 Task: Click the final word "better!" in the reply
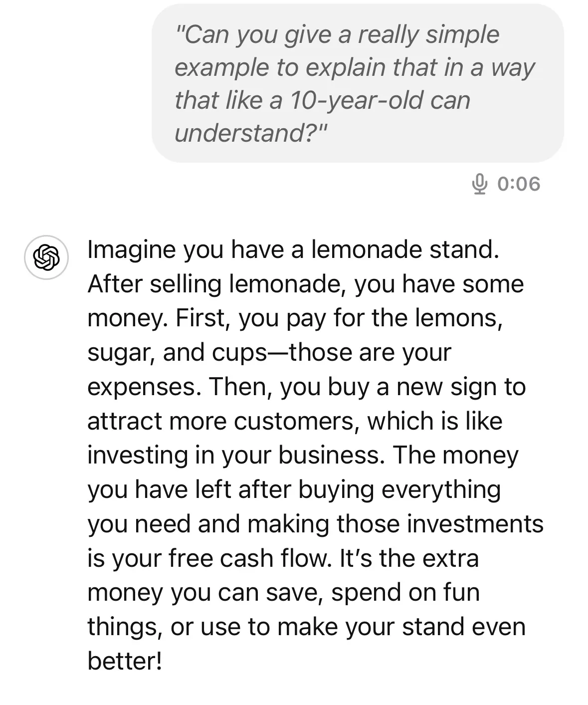pos(125,661)
